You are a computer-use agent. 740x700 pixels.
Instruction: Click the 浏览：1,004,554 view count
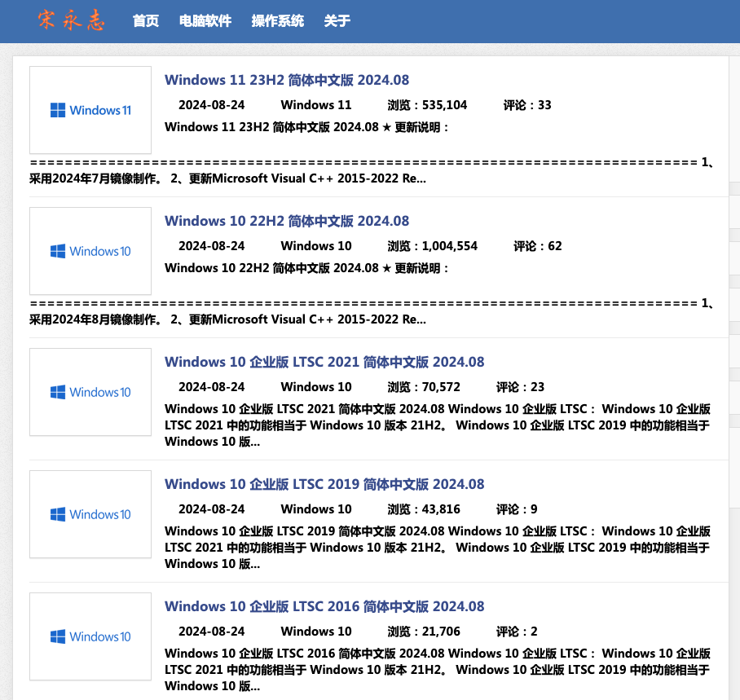432,246
